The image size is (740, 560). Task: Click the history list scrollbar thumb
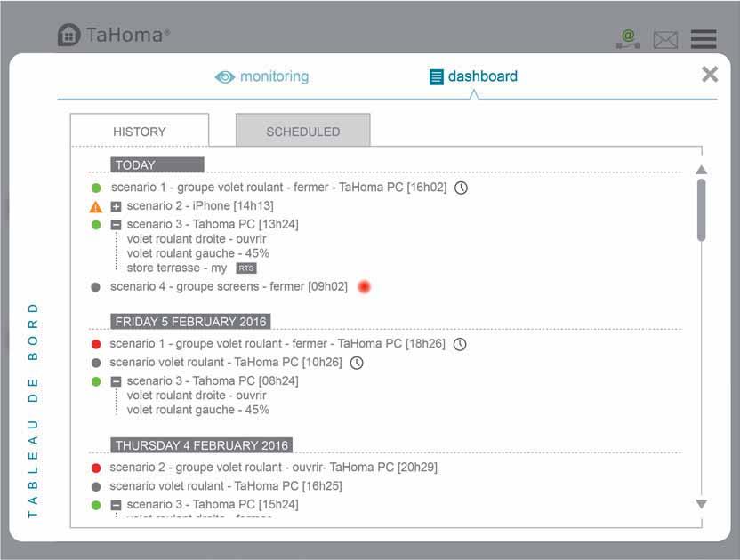click(701, 210)
